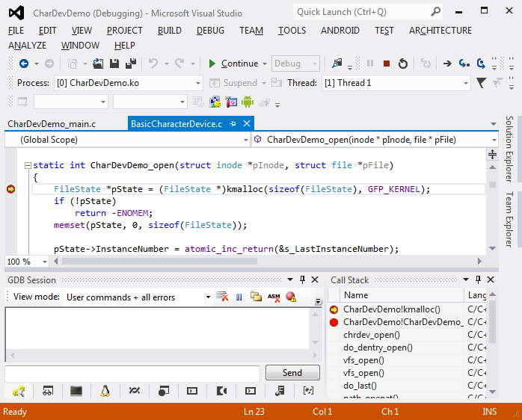
Task: Open the DEBUG menu
Action: 210,31
